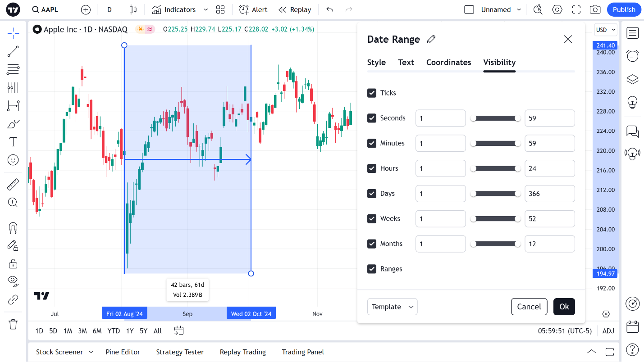Open the Strategy Tester tab
644x362 pixels.
click(180, 352)
